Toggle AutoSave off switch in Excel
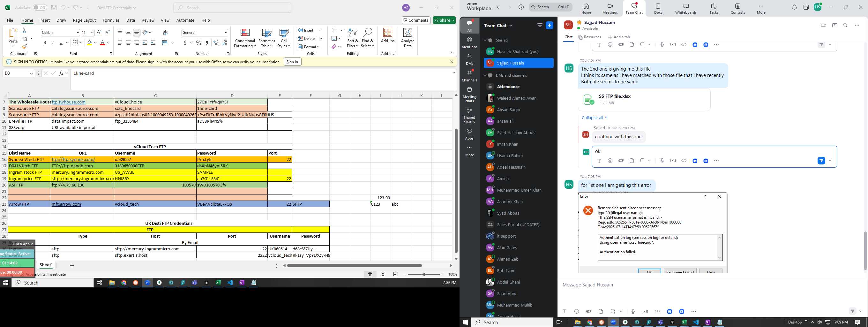Image resolution: width=868 pixels, height=327 pixels. pos(40,7)
